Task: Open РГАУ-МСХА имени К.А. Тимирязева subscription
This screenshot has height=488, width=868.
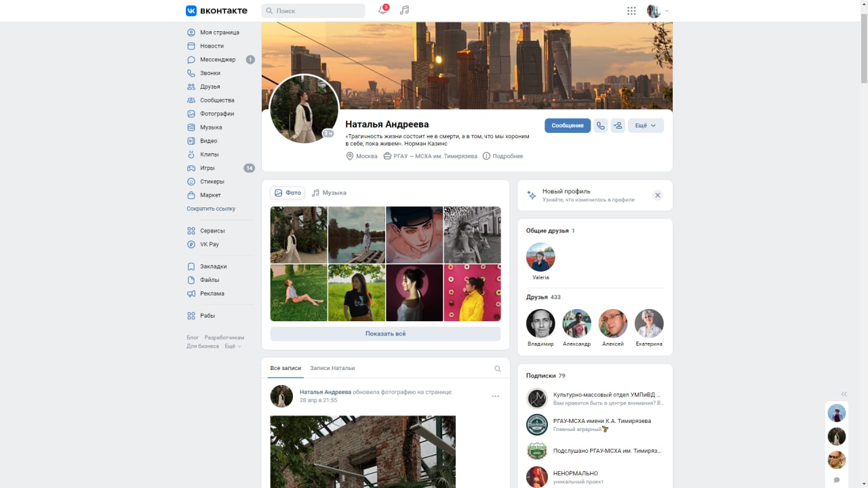Action: pos(595,425)
